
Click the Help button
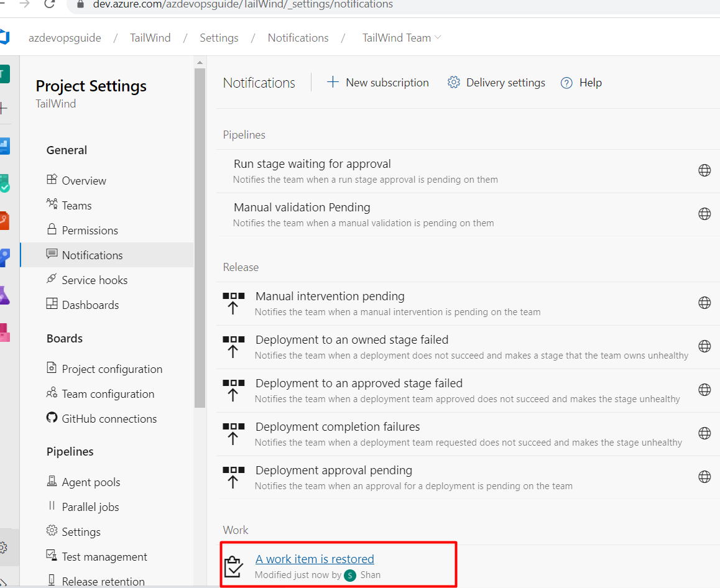pyautogui.click(x=581, y=83)
